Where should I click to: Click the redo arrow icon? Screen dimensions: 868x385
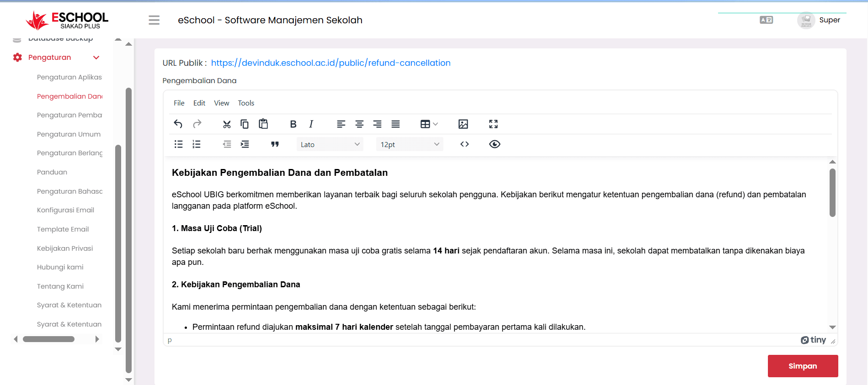click(197, 124)
